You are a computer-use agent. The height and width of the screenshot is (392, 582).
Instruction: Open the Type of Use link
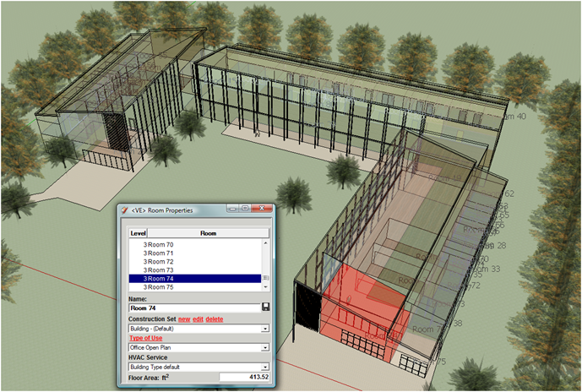(147, 338)
